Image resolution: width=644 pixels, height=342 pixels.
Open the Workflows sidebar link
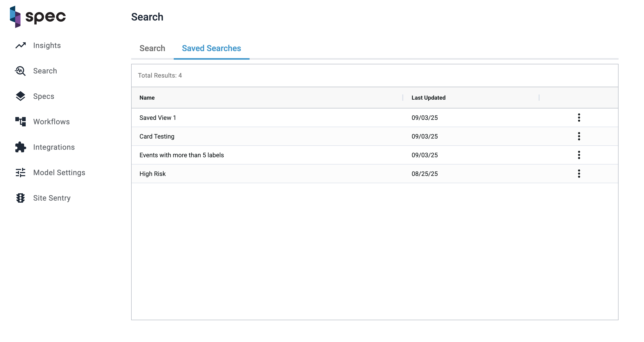tap(51, 122)
